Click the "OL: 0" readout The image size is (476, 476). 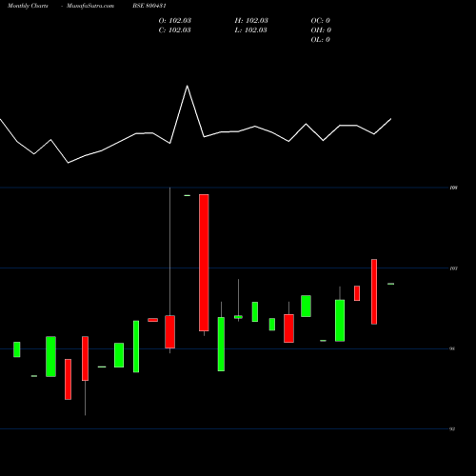tap(321, 40)
